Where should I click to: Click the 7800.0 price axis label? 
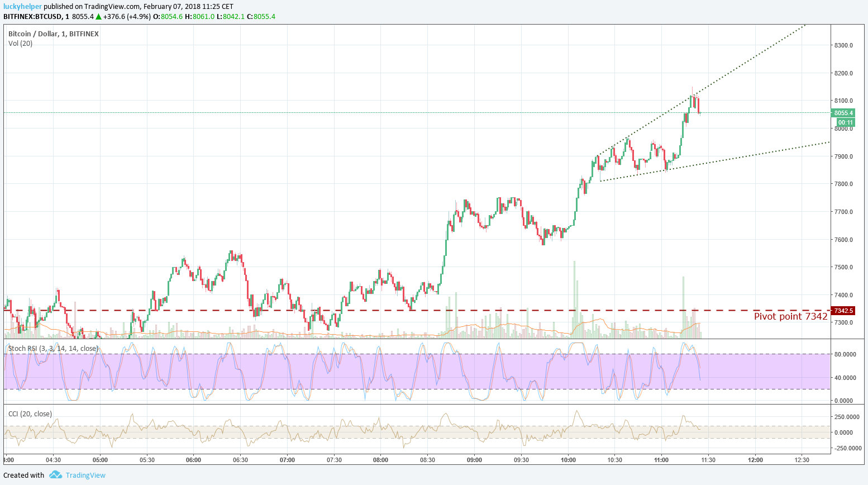[843, 184]
